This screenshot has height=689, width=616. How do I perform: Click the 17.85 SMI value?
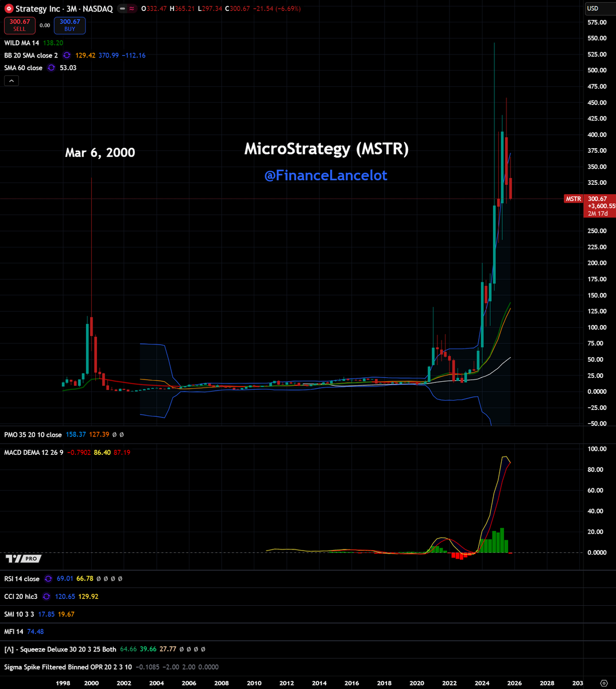47,614
